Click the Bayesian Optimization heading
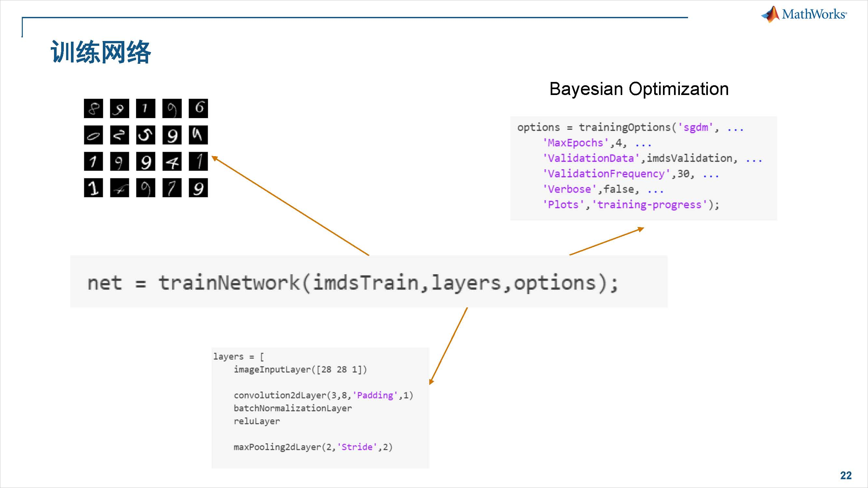The height and width of the screenshot is (488, 868). [x=639, y=89]
